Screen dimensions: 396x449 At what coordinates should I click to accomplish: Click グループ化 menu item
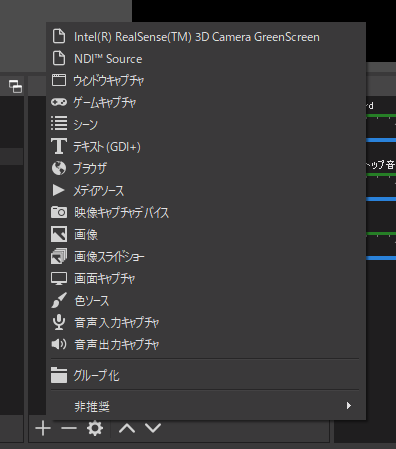coord(206,375)
